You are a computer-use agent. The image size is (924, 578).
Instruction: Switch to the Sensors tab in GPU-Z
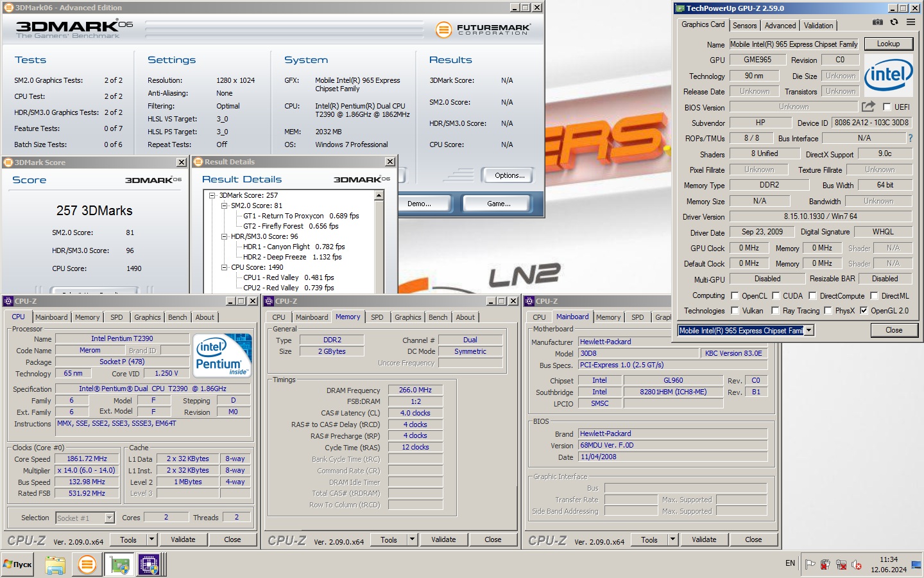744,26
